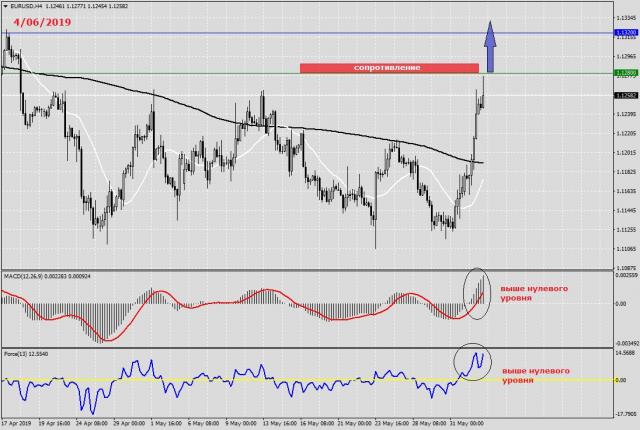
Task: Click the blue upward arrow on chart
Action: [489, 40]
